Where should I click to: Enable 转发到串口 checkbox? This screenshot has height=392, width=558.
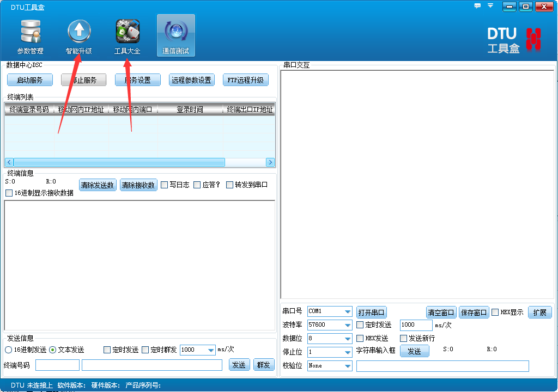coord(229,185)
